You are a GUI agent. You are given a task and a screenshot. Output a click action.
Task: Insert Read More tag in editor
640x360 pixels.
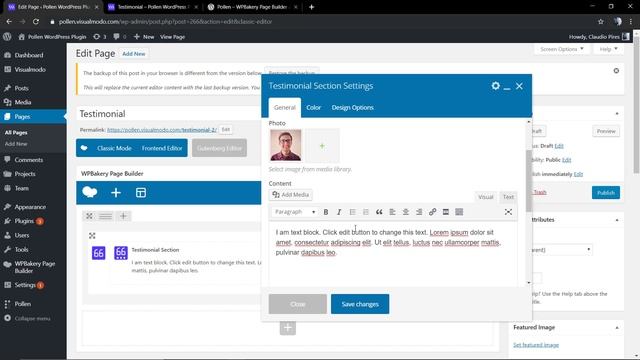pyautogui.click(x=446, y=212)
